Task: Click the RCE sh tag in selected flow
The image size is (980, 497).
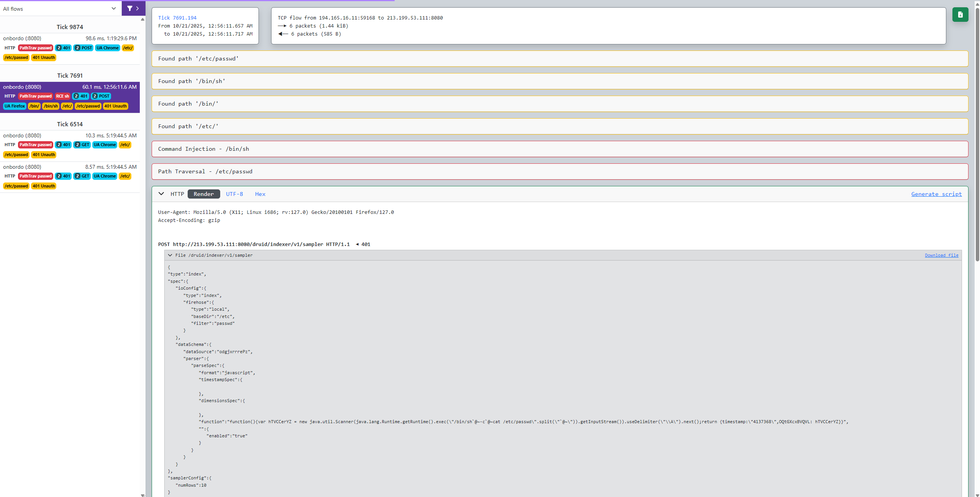Action: [62, 96]
